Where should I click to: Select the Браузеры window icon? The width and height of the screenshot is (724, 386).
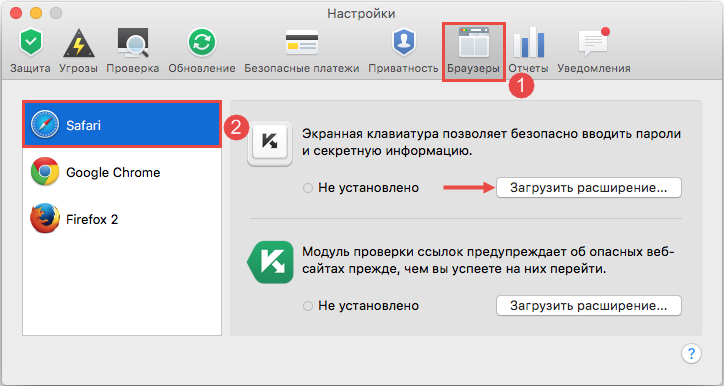[x=474, y=42]
